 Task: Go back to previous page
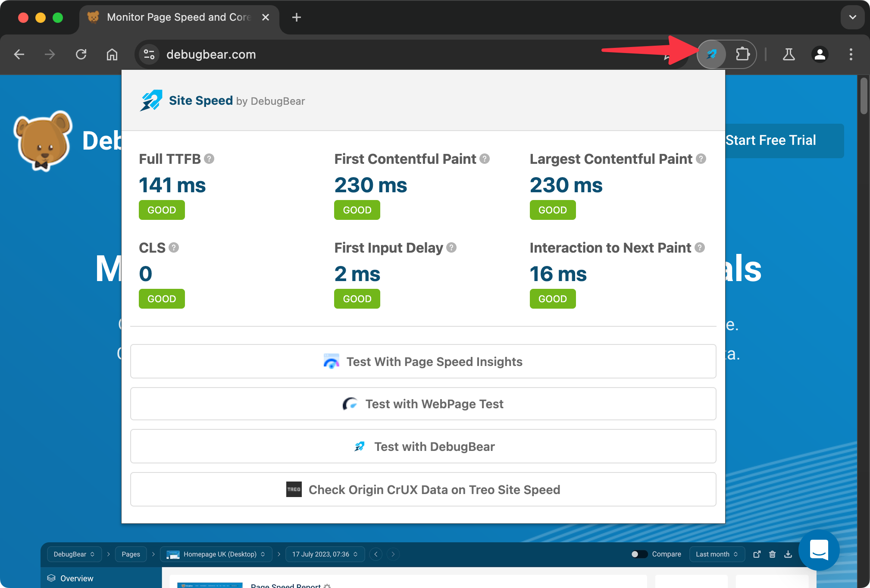pyautogui.click(x=19, y=54)
